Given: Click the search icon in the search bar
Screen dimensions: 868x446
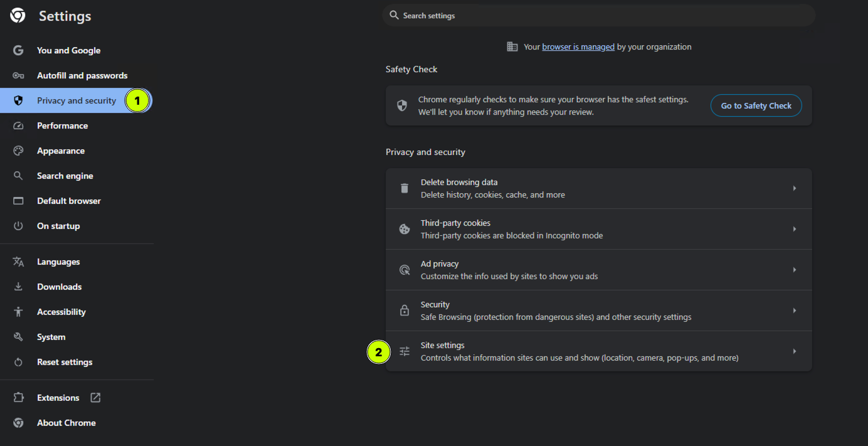Looking at the screenshot, I should click(x=394, y=15).
